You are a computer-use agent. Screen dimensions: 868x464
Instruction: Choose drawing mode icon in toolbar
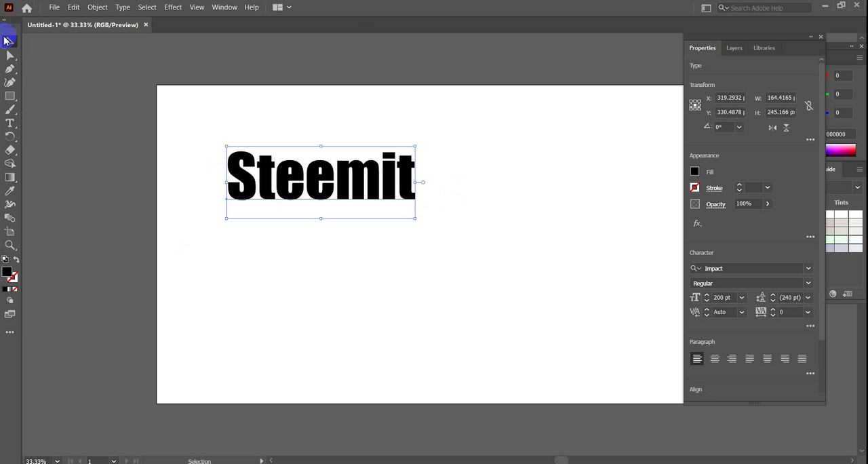(9, 300)
